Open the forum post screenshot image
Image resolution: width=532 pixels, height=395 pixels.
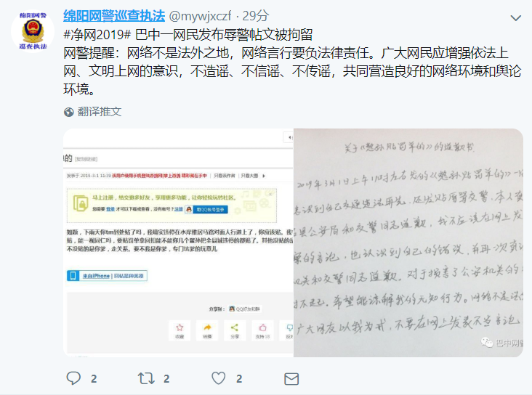tap(178, 243)
